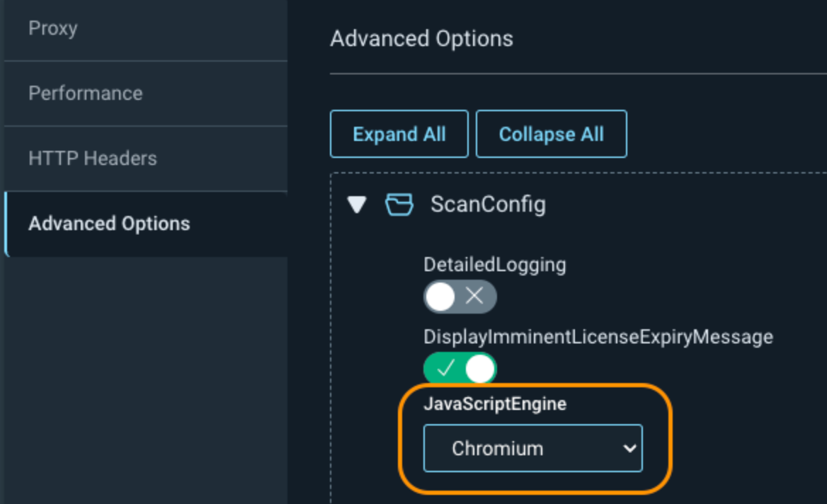Click the X mark inside DetailedLogging switch

(474, 297)
